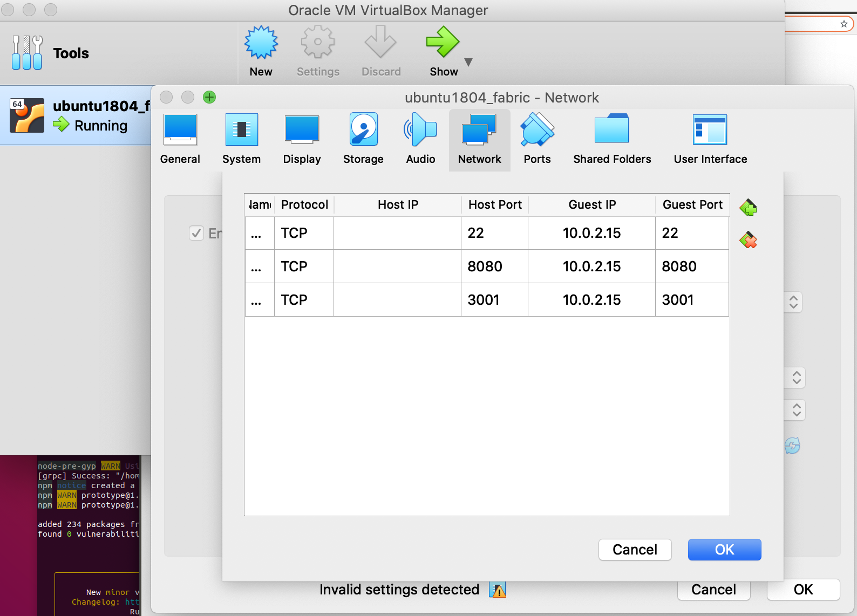Image resolution: width=857 pixels, height=616 pixels.
Task: Select guest IP in the 8080 row
Action: [592, 266]
